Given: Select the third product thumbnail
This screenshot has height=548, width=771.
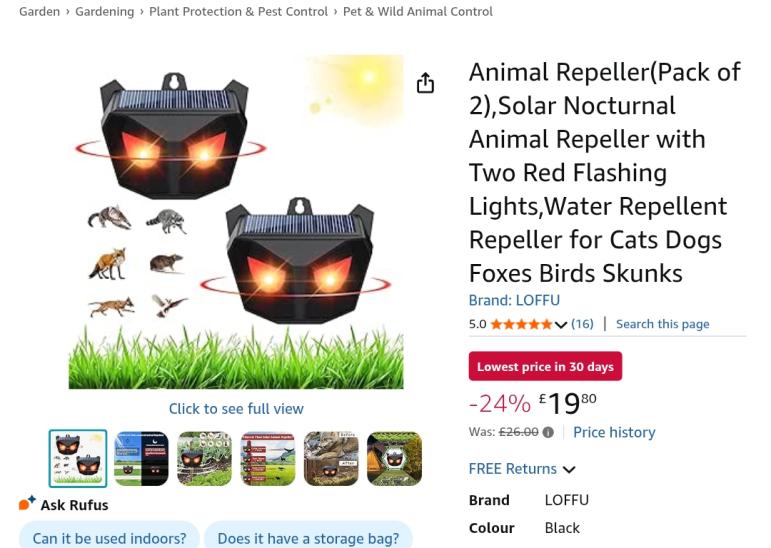Looking at the screenshot, I should [x=204, y=458].
